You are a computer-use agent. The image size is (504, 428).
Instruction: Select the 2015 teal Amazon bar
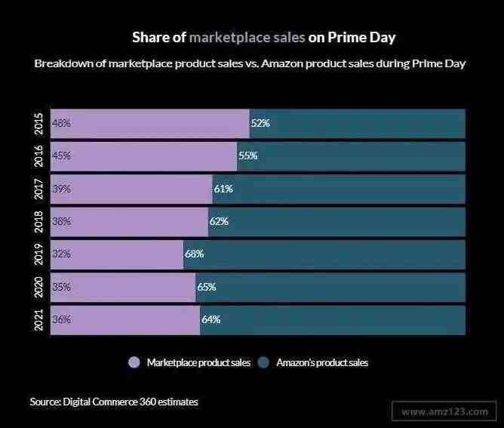(357, 124)
